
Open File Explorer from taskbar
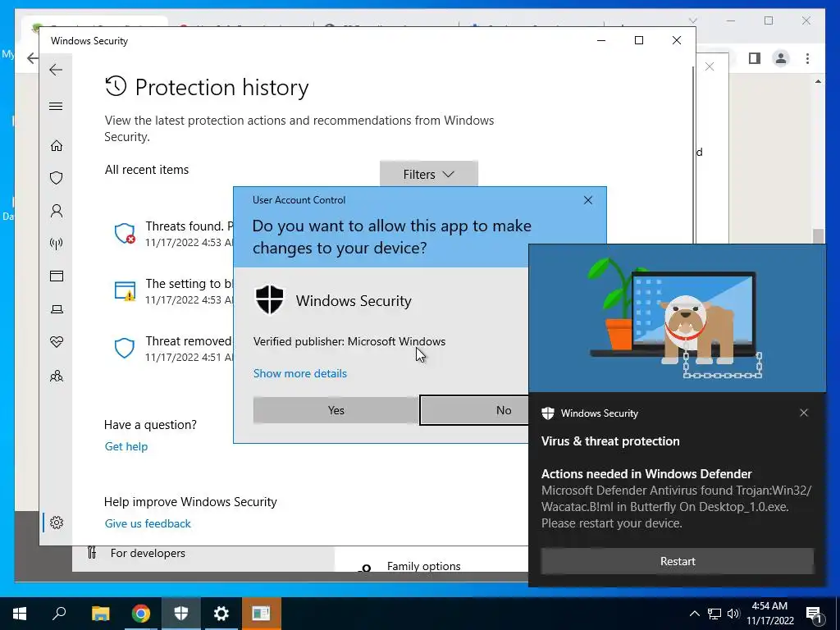point(100,614)
